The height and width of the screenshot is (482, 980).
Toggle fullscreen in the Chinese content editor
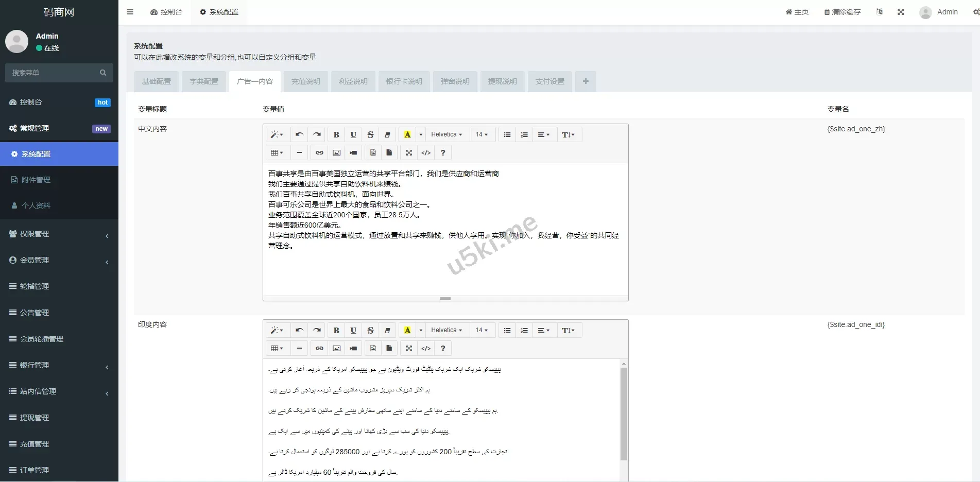point(409,153)
